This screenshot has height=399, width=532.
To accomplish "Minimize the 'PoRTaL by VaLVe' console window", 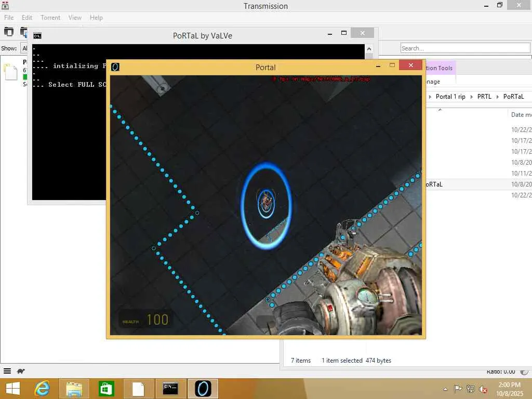I will [x=330, y=34].
